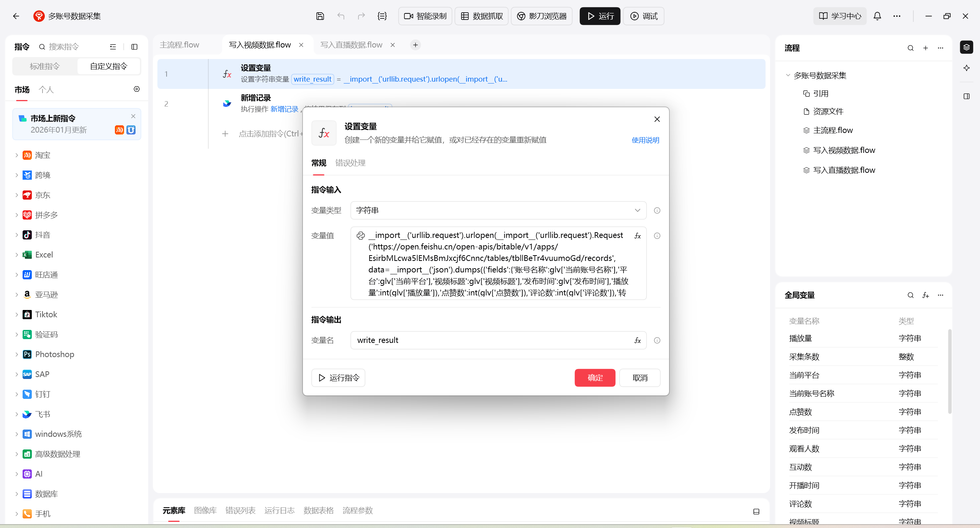Image resolution: width=980 pixels, height=528 pixels.
Task: Open the Smart Record (智能录制) tool
Action: pos(425,16)
